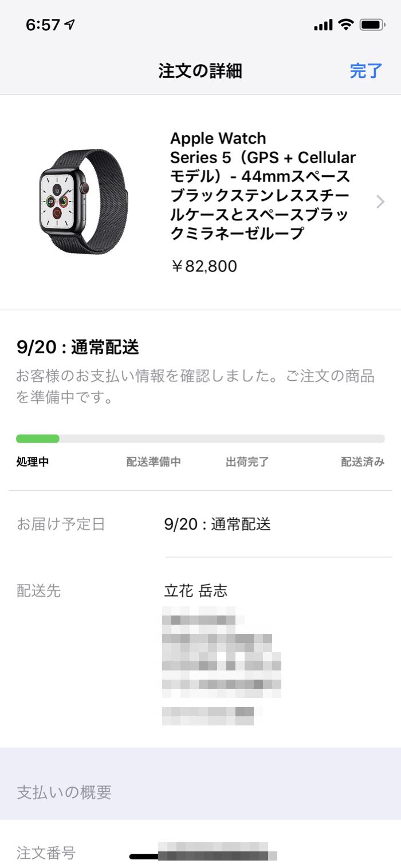The height and width of the screenshot is (868, 401).
Task: Tap the 完了 done button
Action: coord(365,71)
